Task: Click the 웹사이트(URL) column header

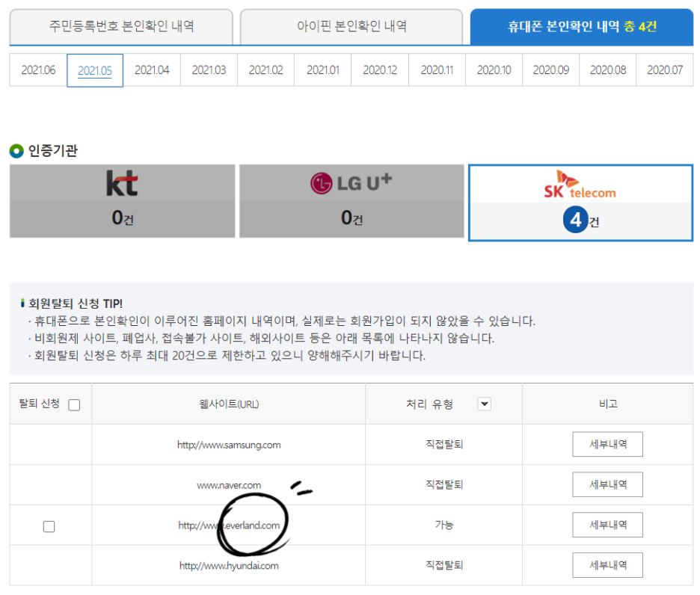Action: (229, 404)
